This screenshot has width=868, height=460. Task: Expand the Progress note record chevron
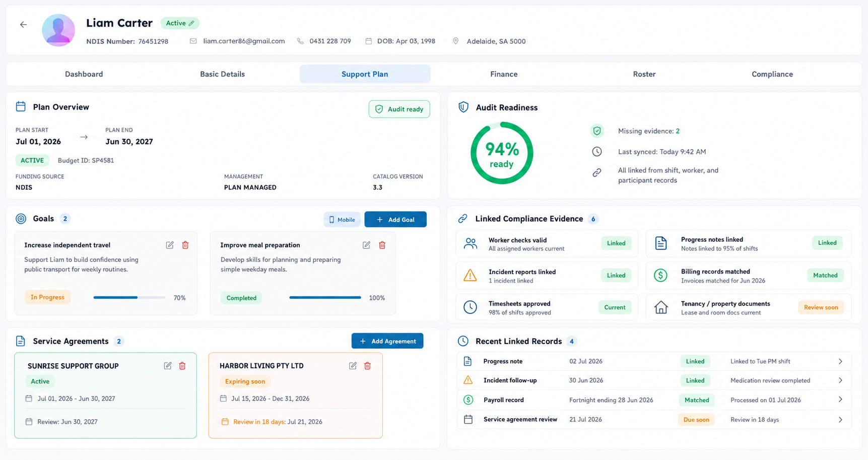(x=840, y=361)
